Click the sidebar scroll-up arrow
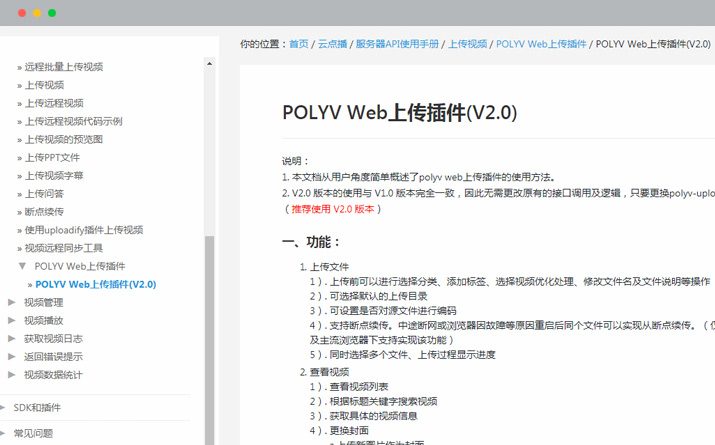Image resolution: width=715 pixels, height=445 pixels. pyautogui.click(x=209, y=64)
